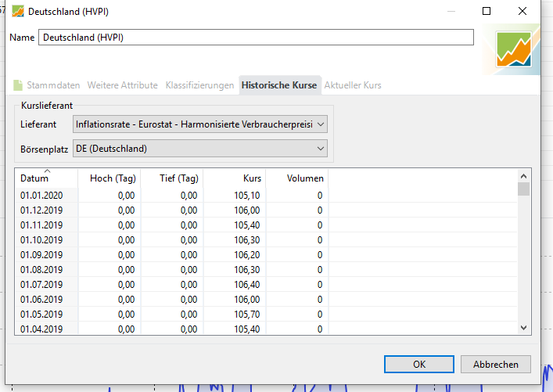Open the Klassifizierungen tab
The width and height of the screenshot is (553, 392).
click(x=199, y=85)
